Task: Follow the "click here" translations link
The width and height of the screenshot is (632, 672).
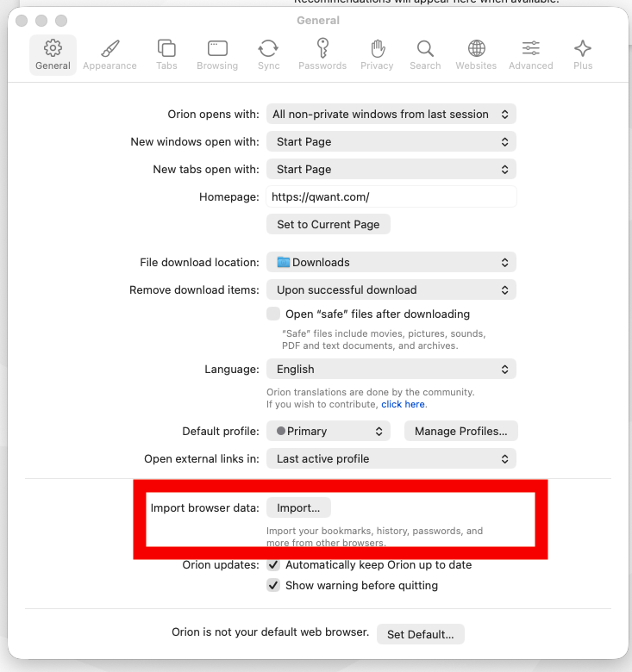Action: (x=403, y=404)
